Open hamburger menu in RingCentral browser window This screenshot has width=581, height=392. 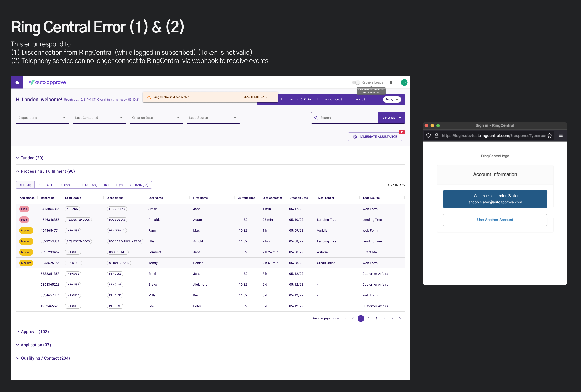[x=561, y=135]
